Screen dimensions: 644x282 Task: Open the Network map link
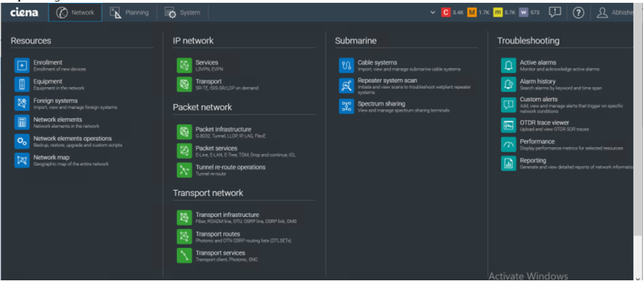click(x=51, y=157)
